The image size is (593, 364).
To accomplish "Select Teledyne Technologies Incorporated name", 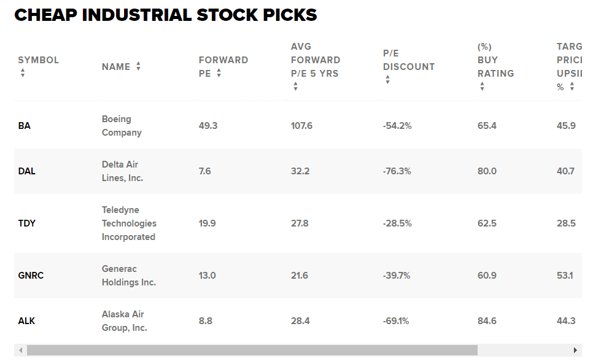I will [129, 223].
